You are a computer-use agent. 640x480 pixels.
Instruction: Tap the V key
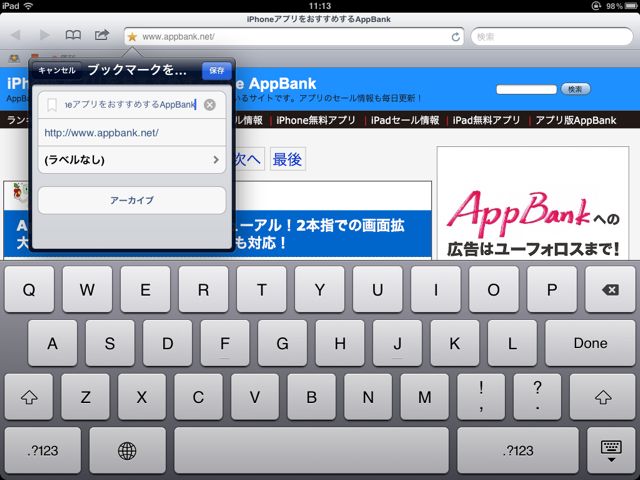click(255, 397)
